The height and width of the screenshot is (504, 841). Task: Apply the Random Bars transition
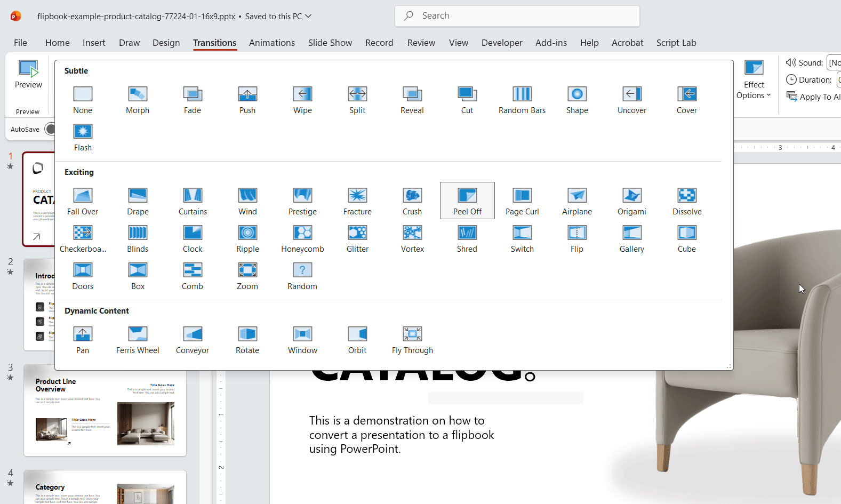(x=522, y=100)
